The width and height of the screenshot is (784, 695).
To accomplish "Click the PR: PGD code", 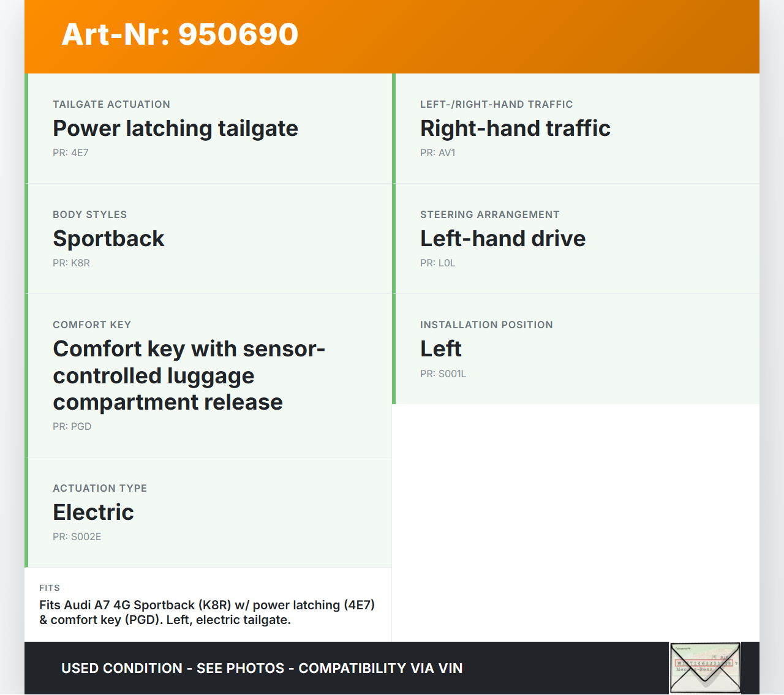I will point(72,427).
